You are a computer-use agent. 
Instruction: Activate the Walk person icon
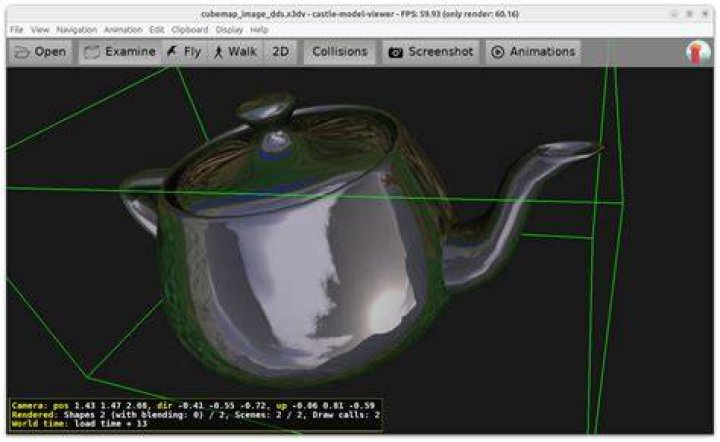click(219, 52)
